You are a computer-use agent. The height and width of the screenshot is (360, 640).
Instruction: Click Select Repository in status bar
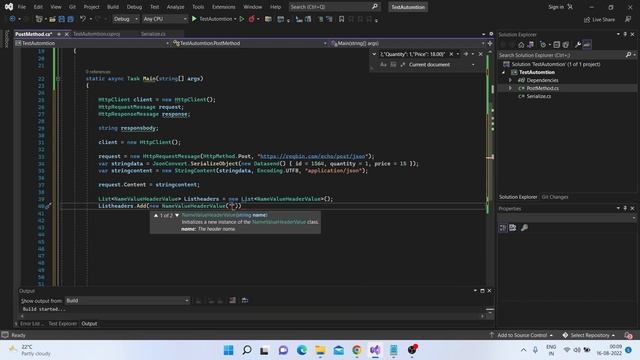coord(589,335)
